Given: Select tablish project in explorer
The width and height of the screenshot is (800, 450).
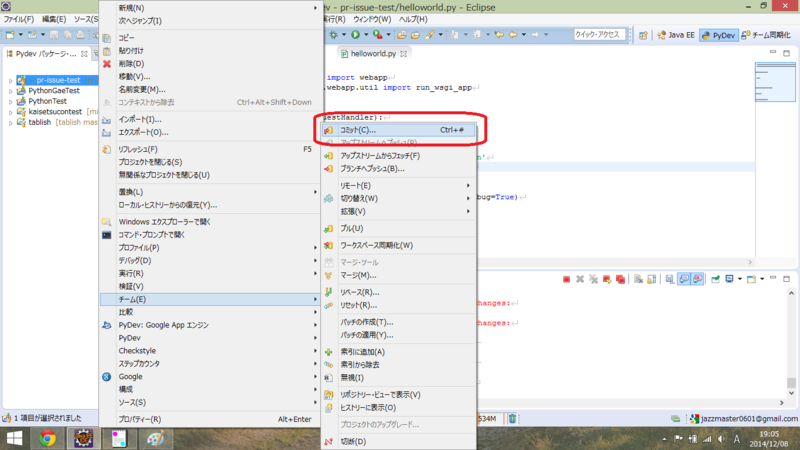Looking at the screenshot, I should tap(40, 122).
